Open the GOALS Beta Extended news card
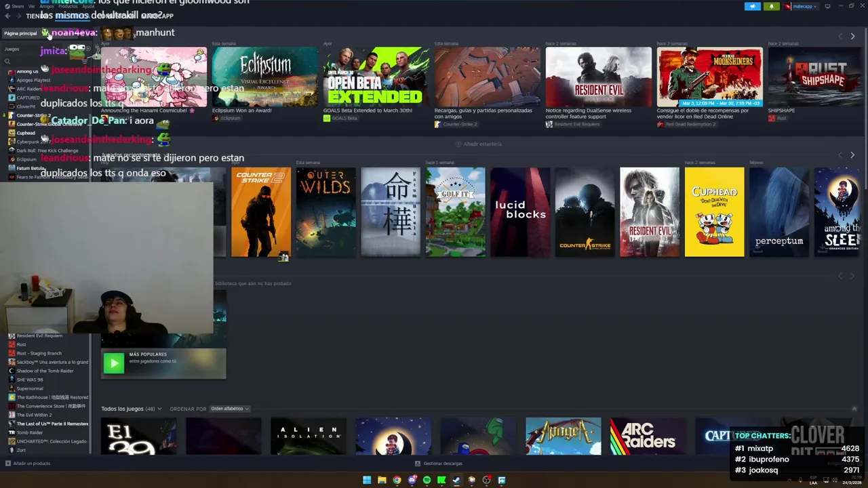 click(376, 77)
